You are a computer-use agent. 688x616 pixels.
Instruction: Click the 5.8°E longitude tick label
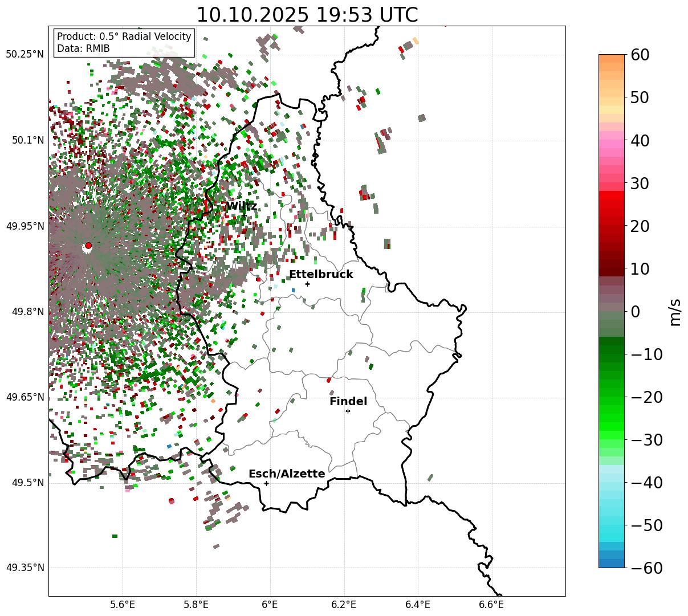coord(197,605)
